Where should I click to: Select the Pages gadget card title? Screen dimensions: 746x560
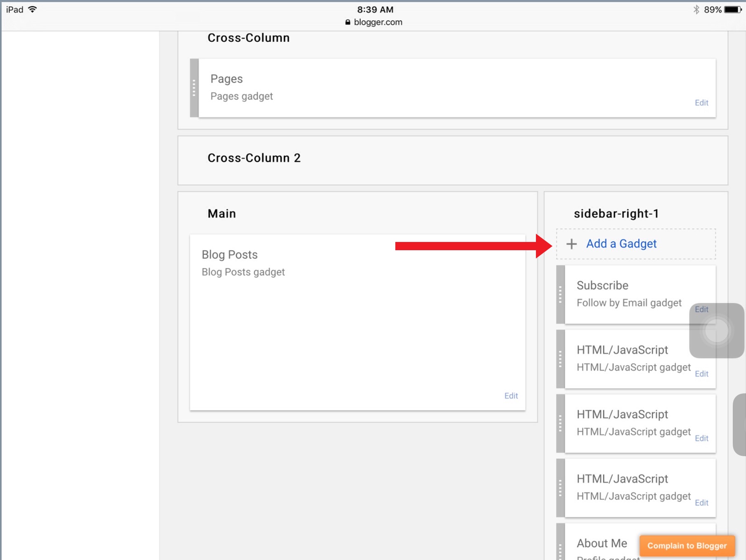227,79
